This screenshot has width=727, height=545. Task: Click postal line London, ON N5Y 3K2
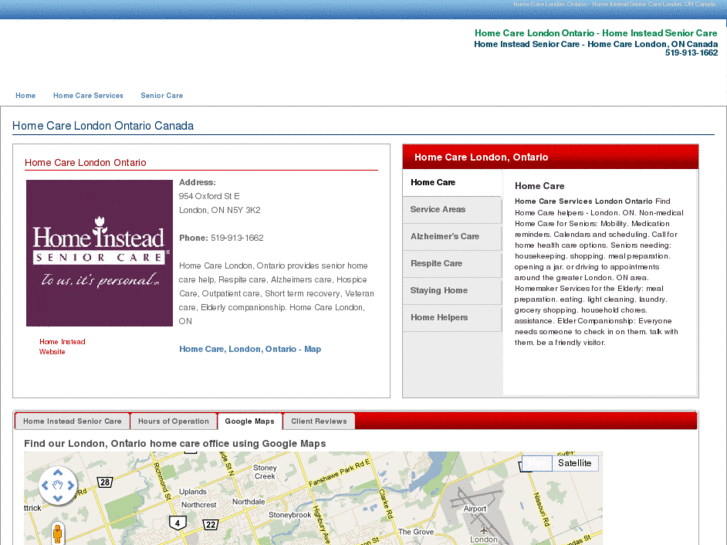(x=220, y=210)
